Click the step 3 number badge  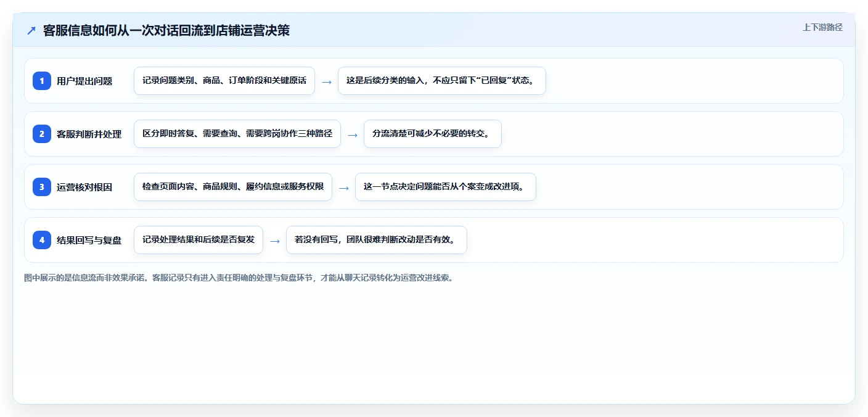(42, 187)
